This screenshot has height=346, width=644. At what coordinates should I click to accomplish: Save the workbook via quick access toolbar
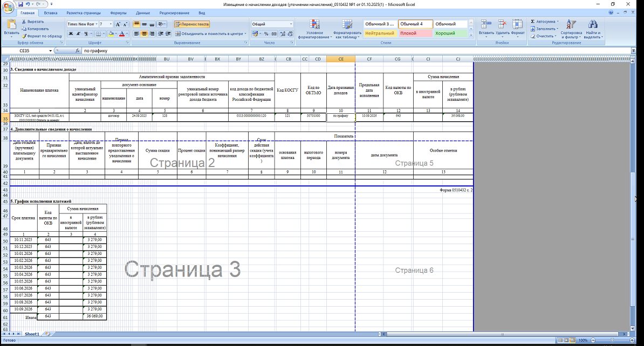tap(20, 4)
